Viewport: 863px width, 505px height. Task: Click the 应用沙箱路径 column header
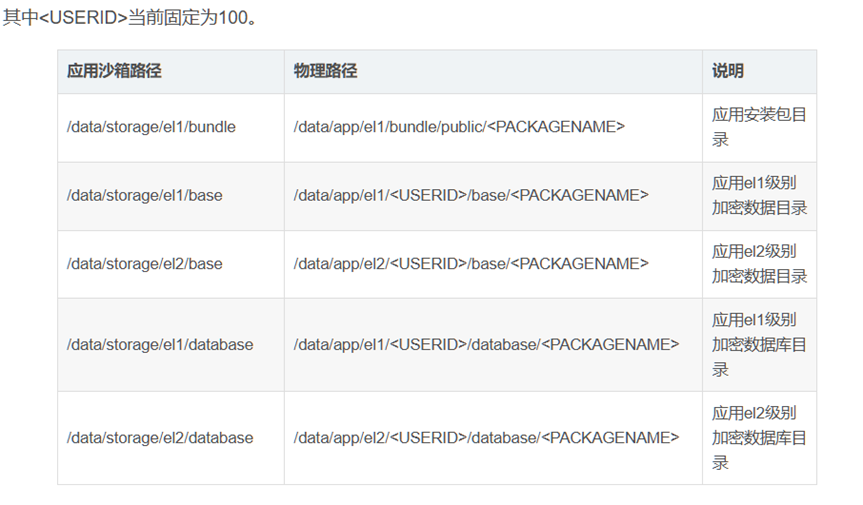pos(114,71)
